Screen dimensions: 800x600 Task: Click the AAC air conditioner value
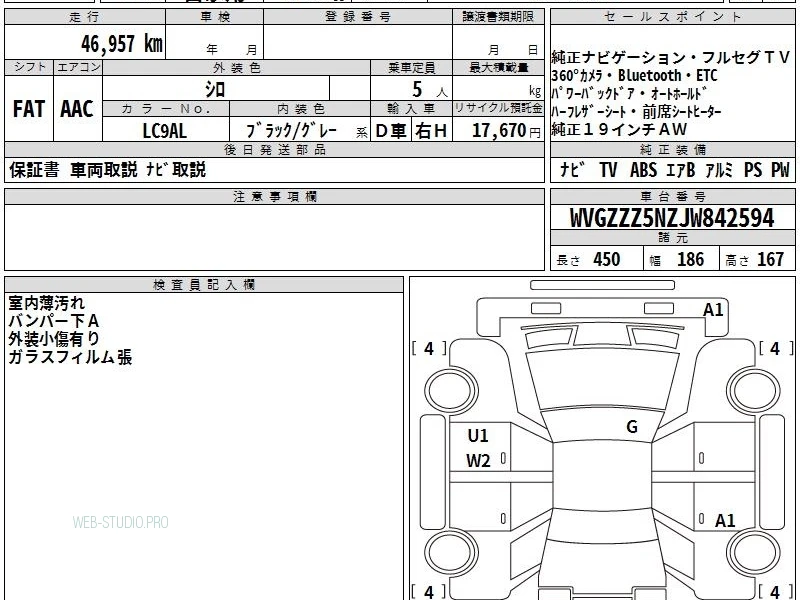77,109
